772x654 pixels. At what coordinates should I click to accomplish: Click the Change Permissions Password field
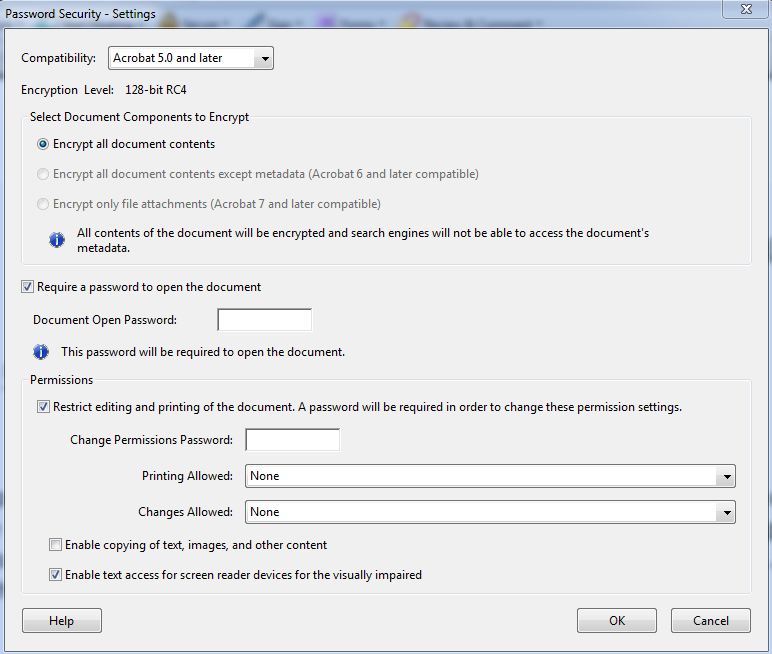tap(292, 440)
